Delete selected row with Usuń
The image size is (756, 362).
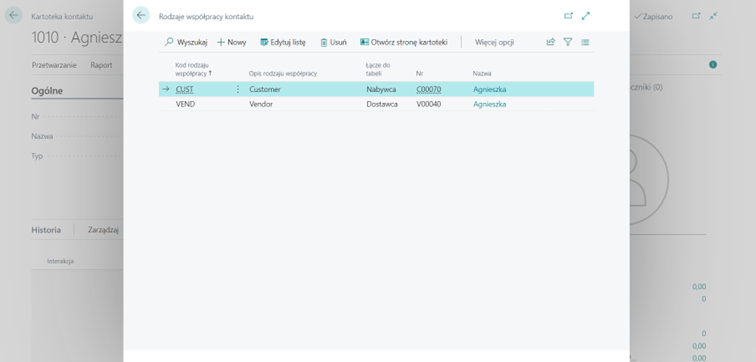(x=333, y=42)
